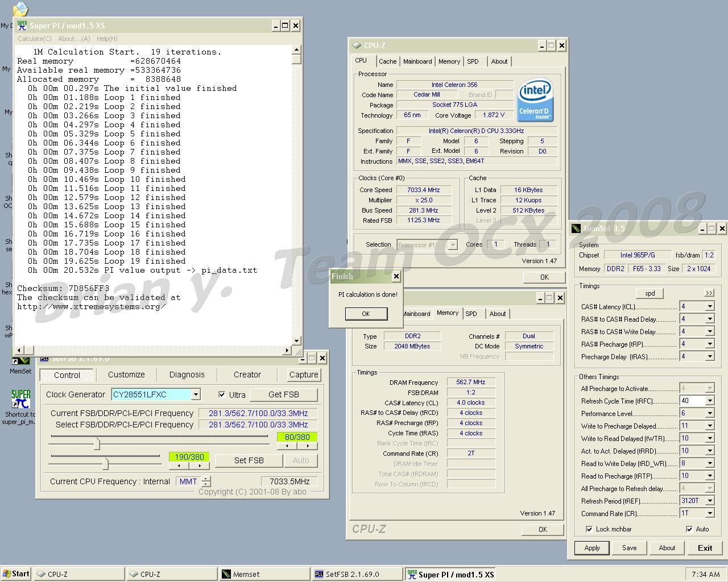Expand Write to Precharge Delayed dropdown
This screenshot has height=582, width=728.
(x=709, y=426)
